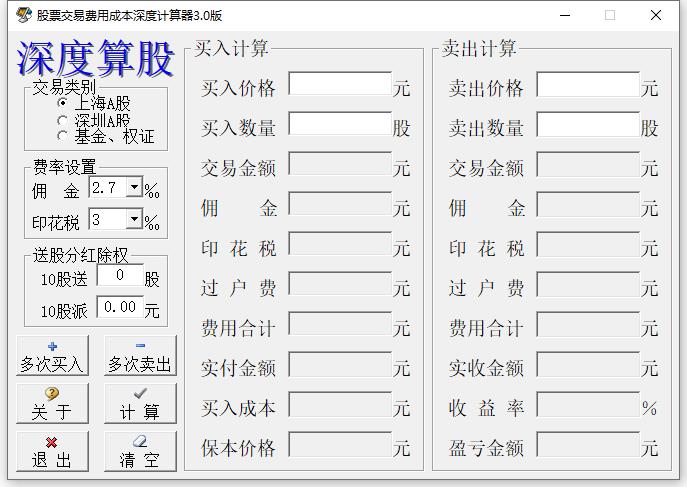687x487 pixels.
Task: Click the 多次卖出 button with minus icon
Action: click(140, 356)
